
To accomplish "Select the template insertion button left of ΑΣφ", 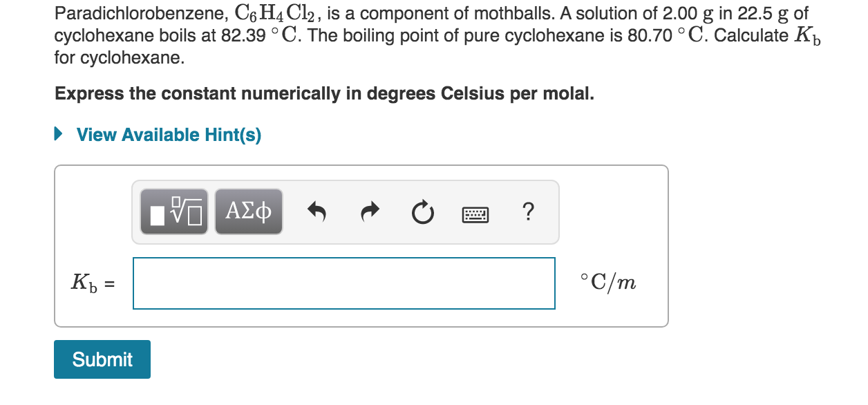I will point(173,211).
